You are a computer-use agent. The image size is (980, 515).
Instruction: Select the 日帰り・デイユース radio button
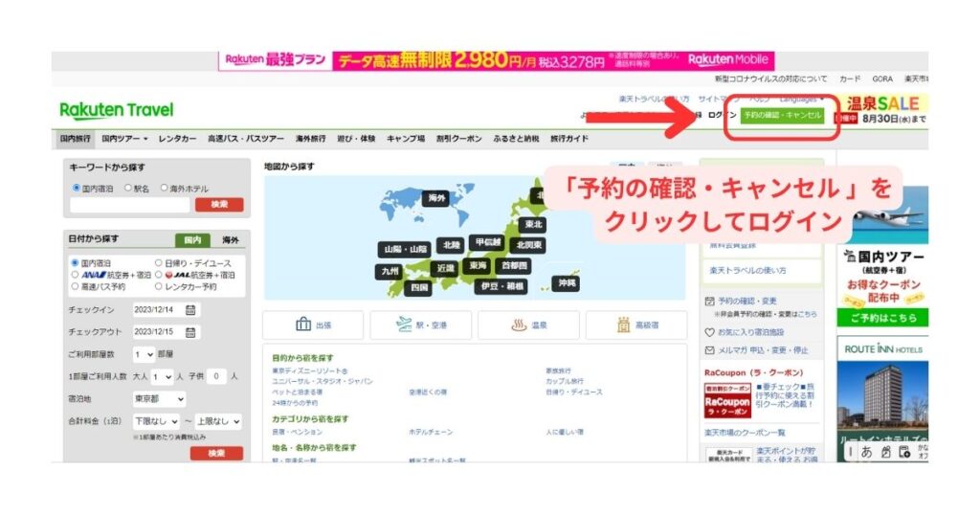(159, 263)
